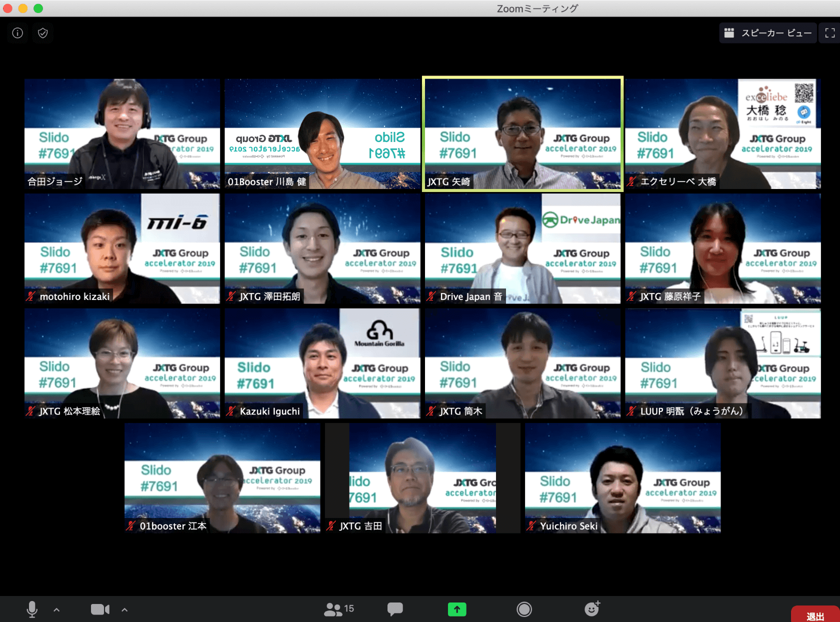Switch to speaker view
Viewport: 840px width, 622px height.
768,33
